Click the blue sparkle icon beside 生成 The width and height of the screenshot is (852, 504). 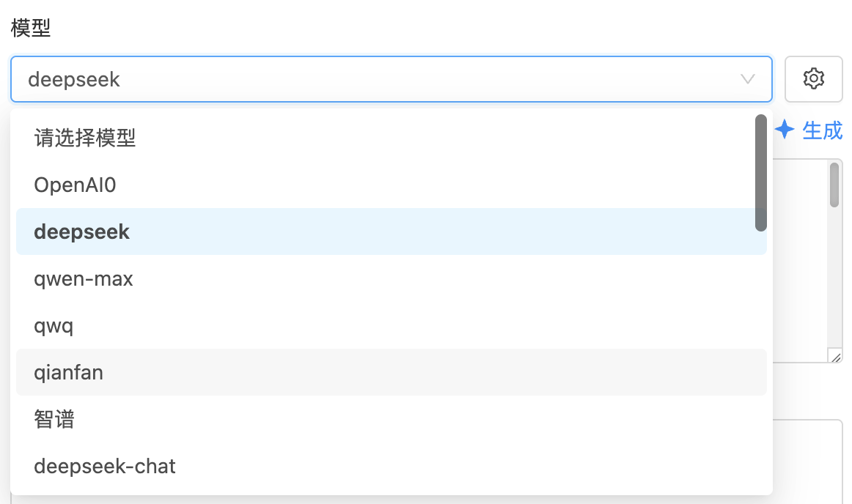tap(785, 130)
